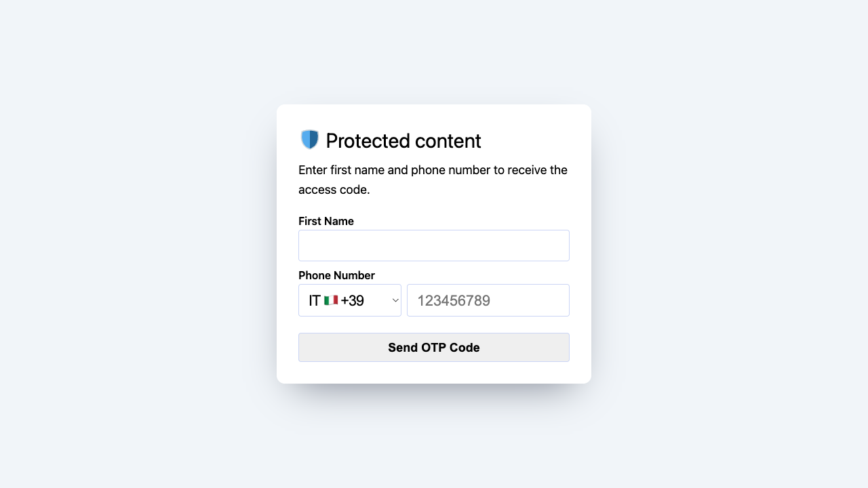
Task: Click the chevron on the country selector
Action: [x=395, y=300]
